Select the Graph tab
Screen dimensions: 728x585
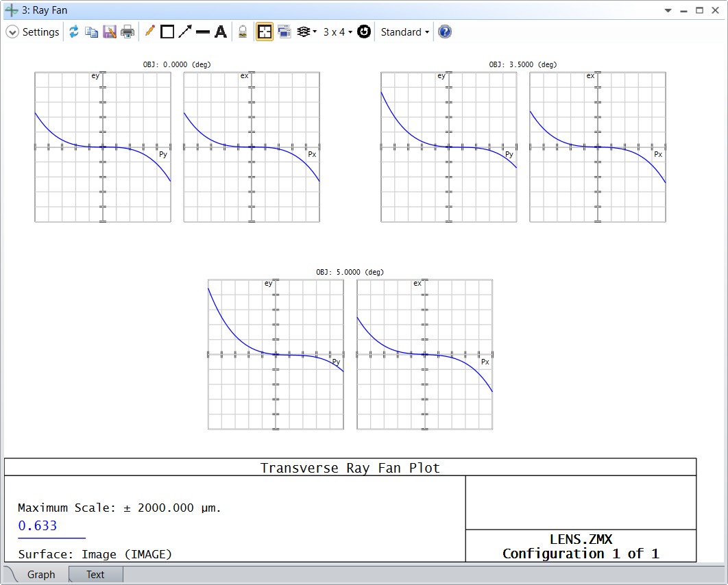point(41,574)
